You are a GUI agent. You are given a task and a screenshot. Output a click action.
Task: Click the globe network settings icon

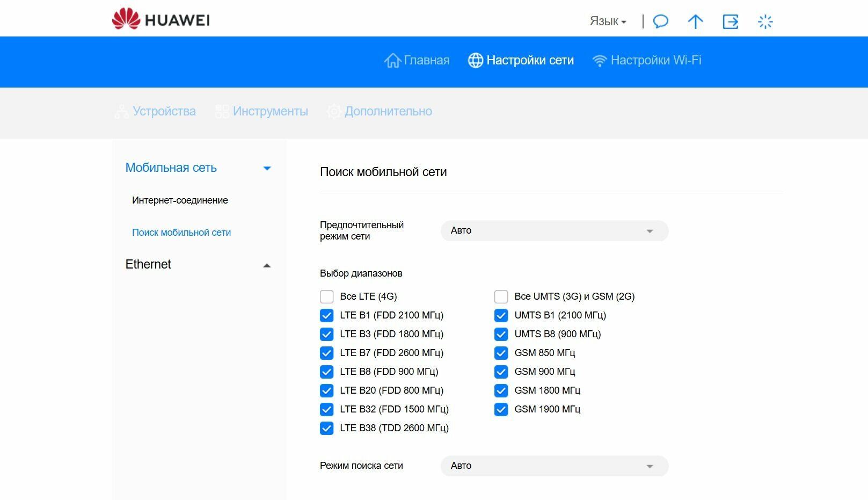coord(476,61)
